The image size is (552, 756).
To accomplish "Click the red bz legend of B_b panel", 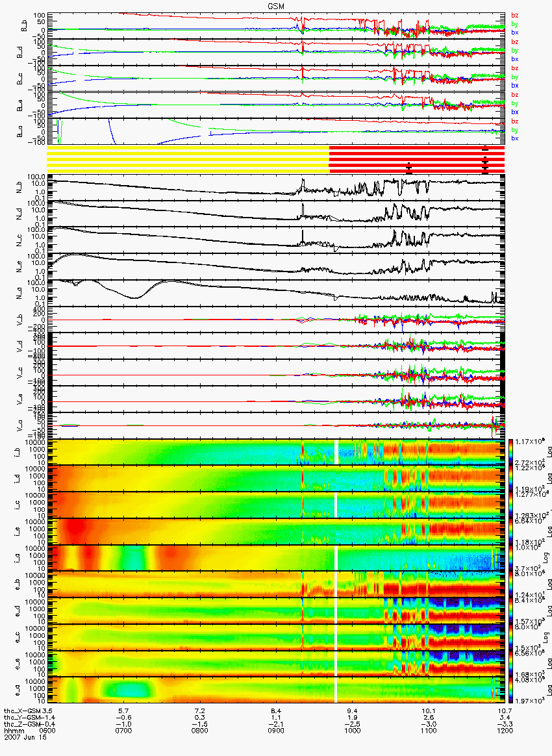I will (514, 16).
